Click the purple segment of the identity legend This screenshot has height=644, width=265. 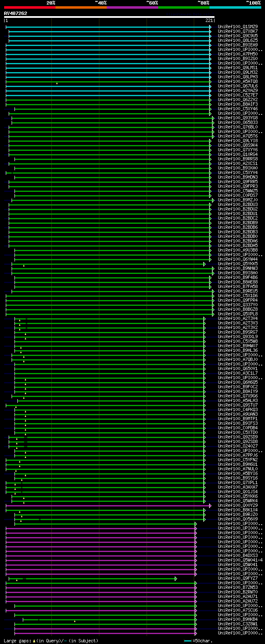pos(132,7)
